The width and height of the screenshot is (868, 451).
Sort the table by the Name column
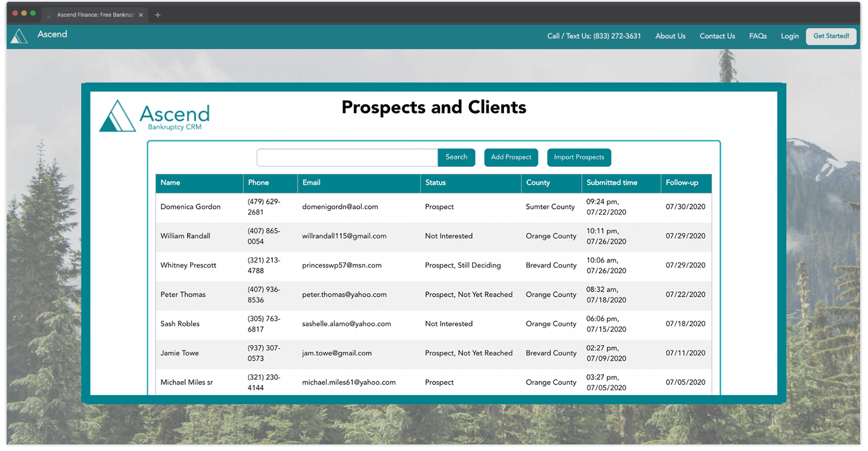(170, 182)
